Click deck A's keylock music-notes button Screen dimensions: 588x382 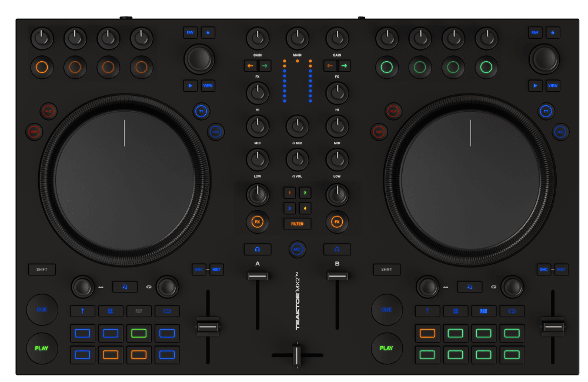125,287
